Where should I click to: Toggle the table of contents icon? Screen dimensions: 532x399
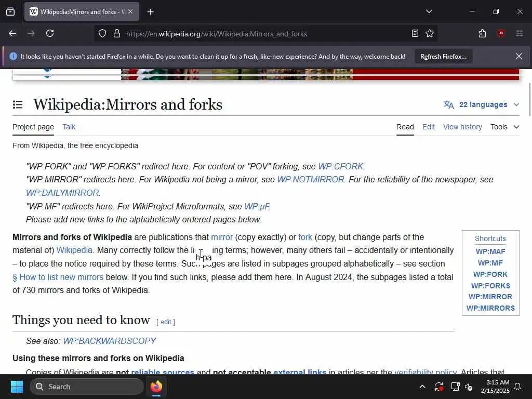tap(18, 104)
